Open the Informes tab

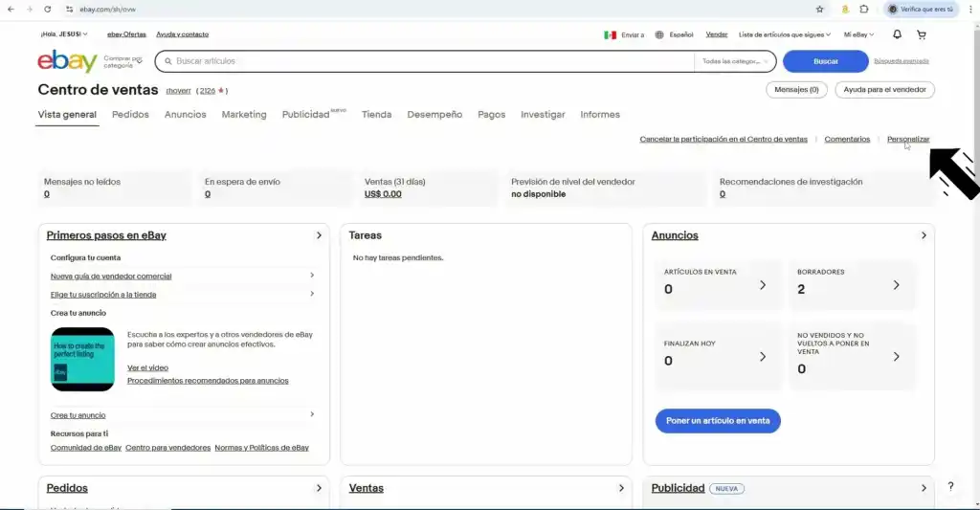tap(600, 115)
